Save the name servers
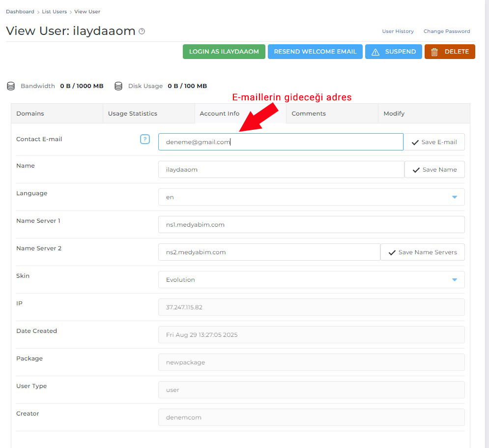This screenshot has width=489, height=448. 423,252
